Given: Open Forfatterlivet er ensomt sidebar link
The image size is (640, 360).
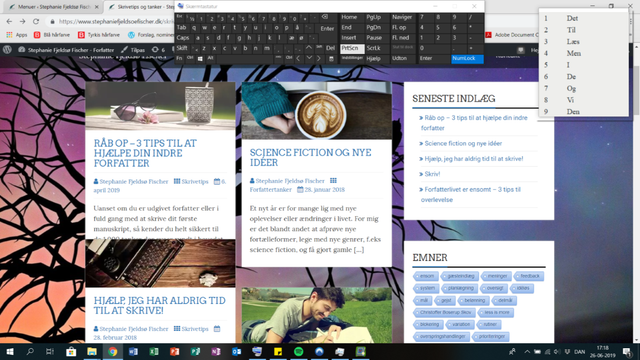Looking at the screenshot, I should coord(471,195).
